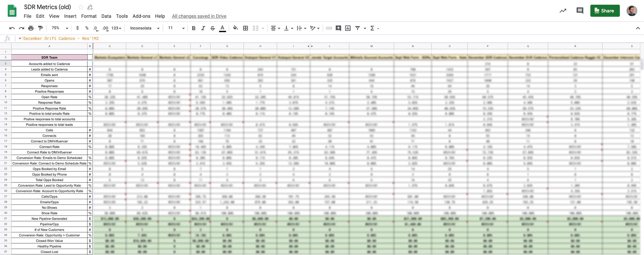The height and width of the screenshot is (255, 644).
Task: Open the text wrapping dropdown
Action: click(302, 28)
